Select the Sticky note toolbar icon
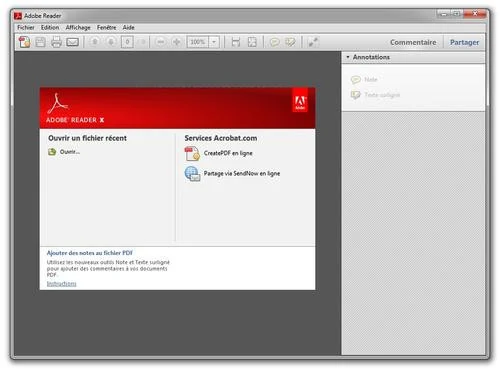The height and width of the screenshot is (369, 500). pyautogui.click(x=274, y=42)
